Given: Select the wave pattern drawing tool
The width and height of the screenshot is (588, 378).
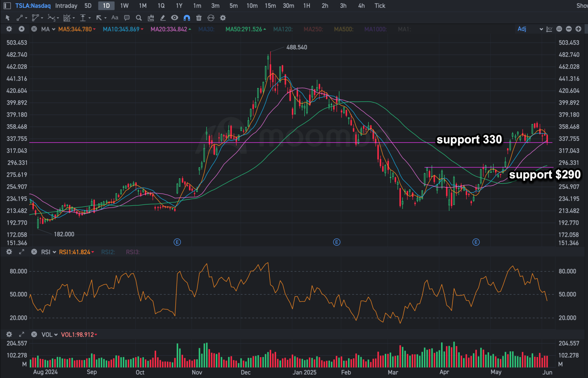Looking at the screenshot, I should [51, 18].
